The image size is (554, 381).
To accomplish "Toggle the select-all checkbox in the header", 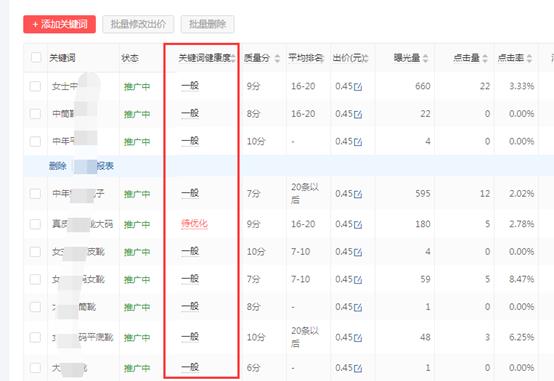I will 36,57.
